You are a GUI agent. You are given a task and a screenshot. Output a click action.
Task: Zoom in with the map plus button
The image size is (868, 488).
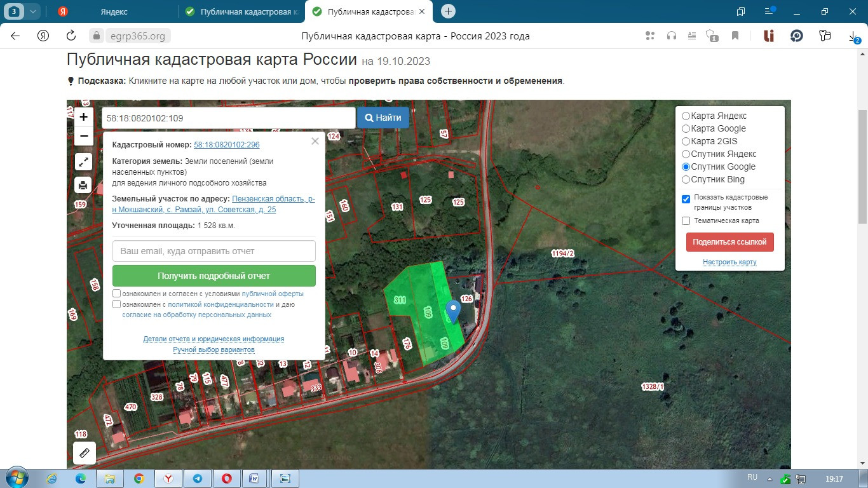[x=83, y=117]
